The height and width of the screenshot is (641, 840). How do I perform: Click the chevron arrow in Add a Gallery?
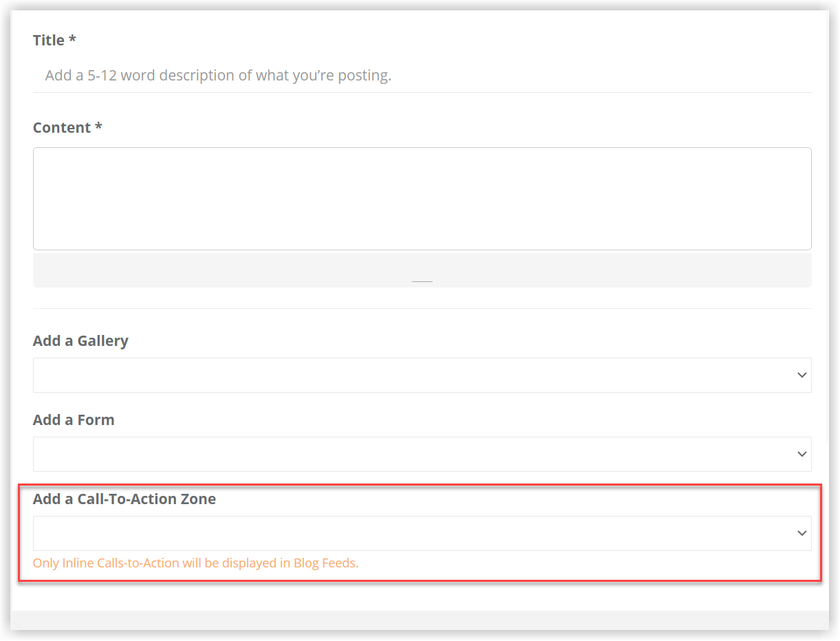801,376
